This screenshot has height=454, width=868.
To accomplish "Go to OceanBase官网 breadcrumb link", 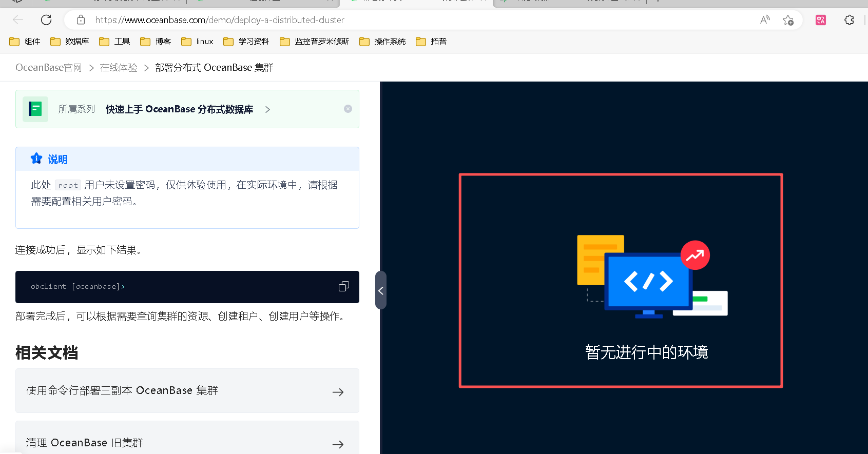I will click(49, 68).
